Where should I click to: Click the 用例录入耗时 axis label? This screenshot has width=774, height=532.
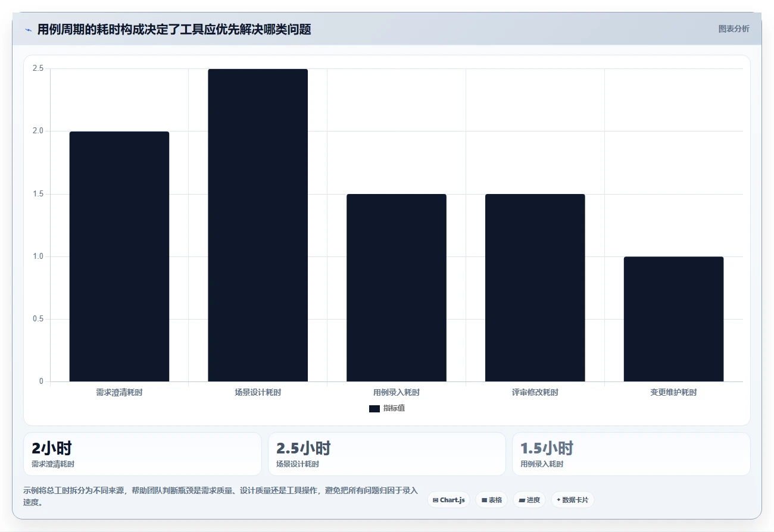point(397,393)
